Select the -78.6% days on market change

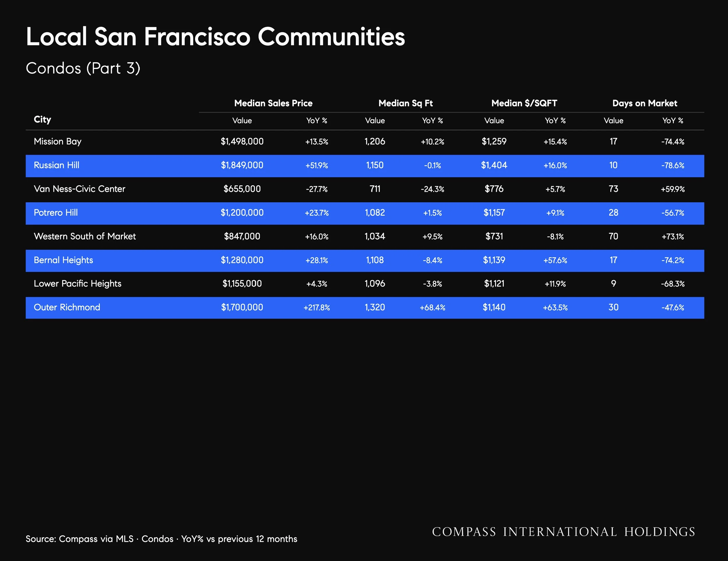coord(673,166)
